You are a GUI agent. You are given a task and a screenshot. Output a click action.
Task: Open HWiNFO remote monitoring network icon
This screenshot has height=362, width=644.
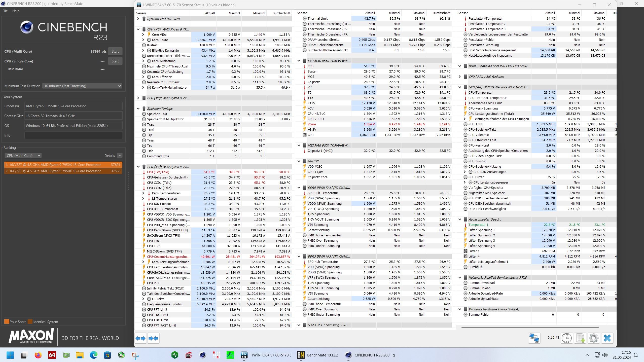534,338
